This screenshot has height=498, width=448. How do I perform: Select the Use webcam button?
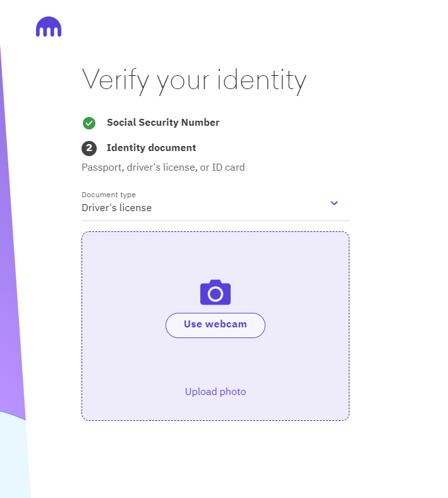point(215,325)
